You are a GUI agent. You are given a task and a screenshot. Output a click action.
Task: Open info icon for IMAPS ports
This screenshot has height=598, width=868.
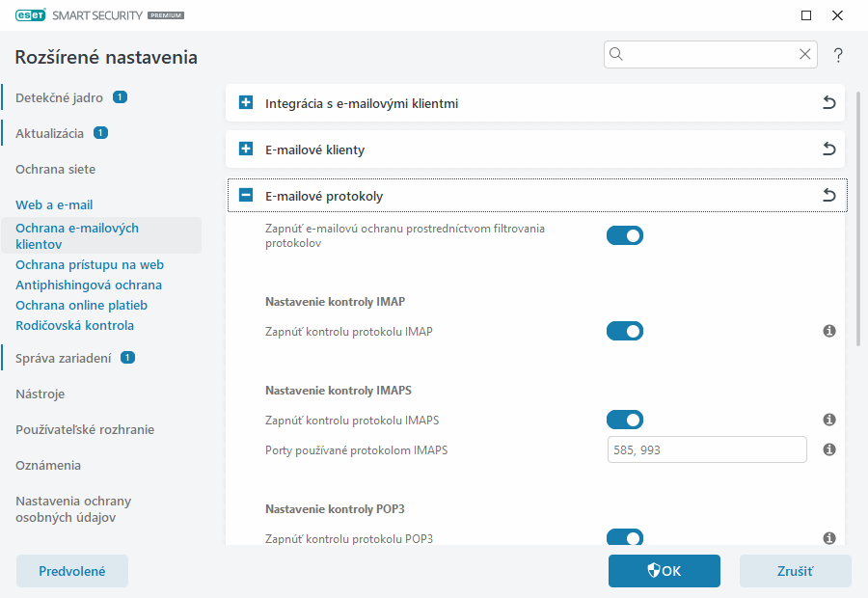tap(828, 449)
